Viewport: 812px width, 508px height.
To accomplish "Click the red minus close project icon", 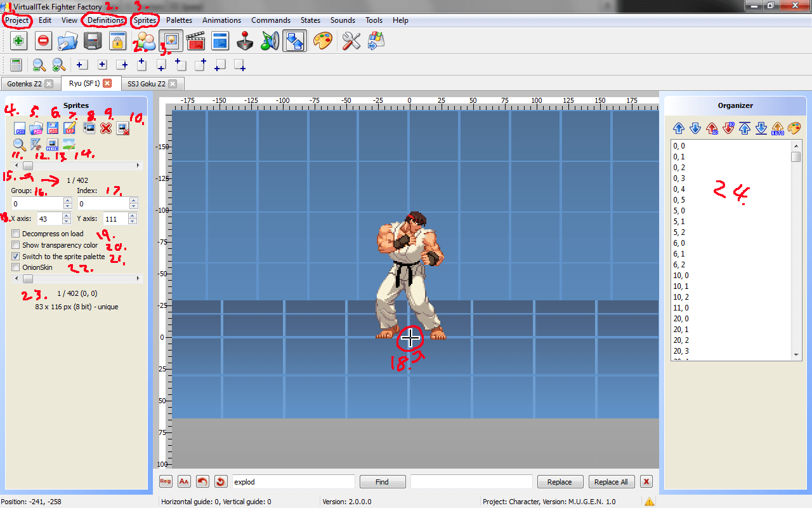I will 43,42.
